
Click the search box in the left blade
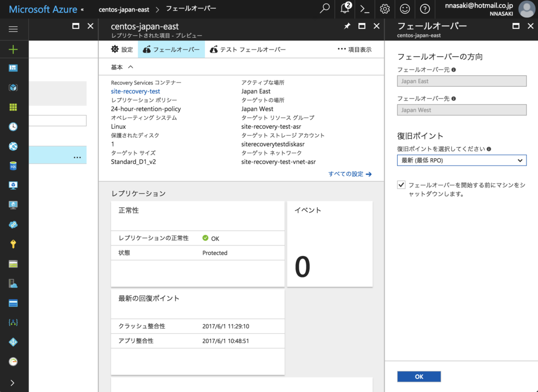click(x=58, y=120)
